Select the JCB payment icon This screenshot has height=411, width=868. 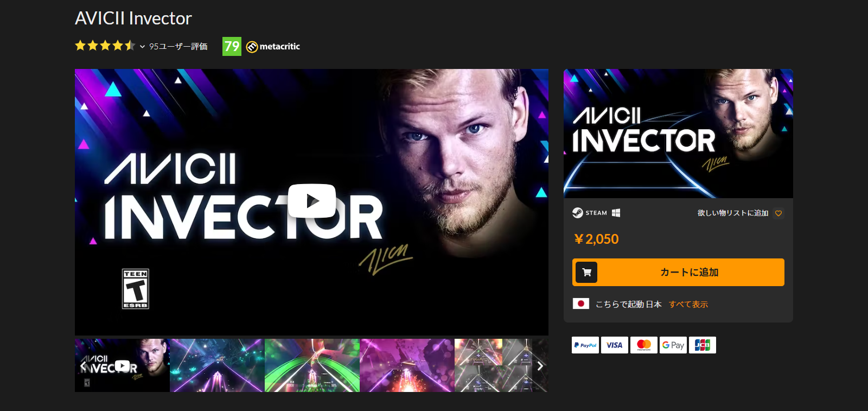point(703,345)
